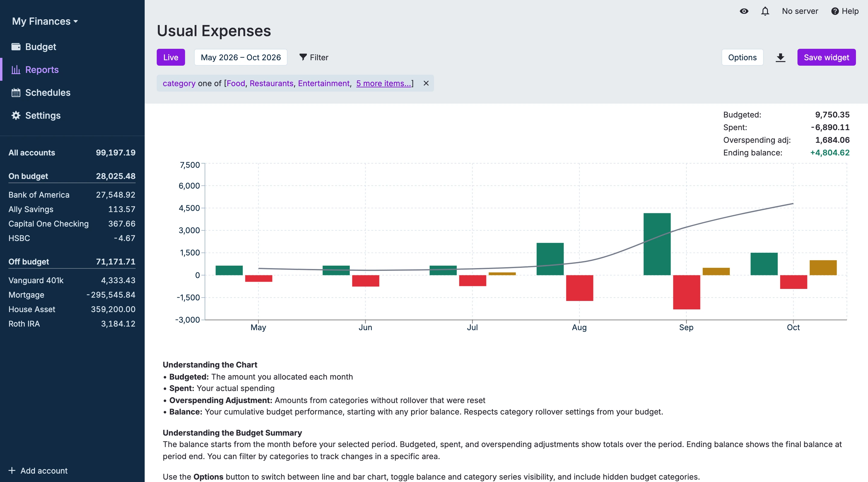Open the Roth IRA account

point(72,324)
